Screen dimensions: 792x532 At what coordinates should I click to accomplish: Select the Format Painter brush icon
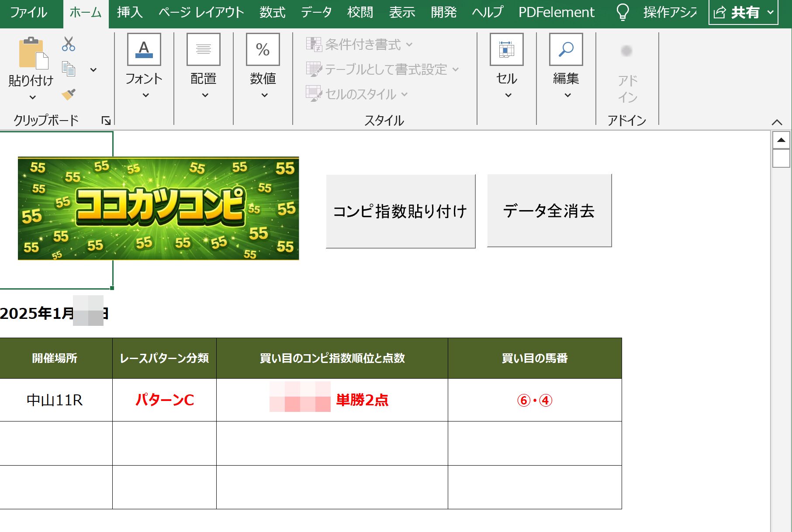click(69, 94)
